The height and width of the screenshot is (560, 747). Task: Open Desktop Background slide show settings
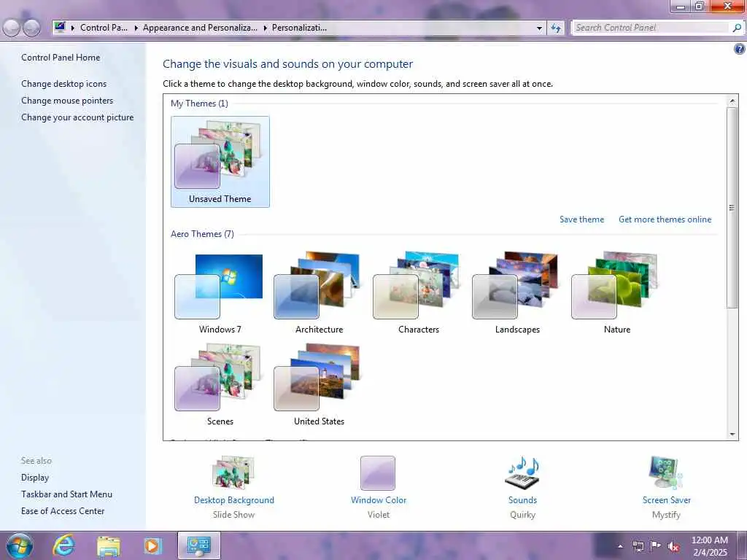[x=234, y=473]
